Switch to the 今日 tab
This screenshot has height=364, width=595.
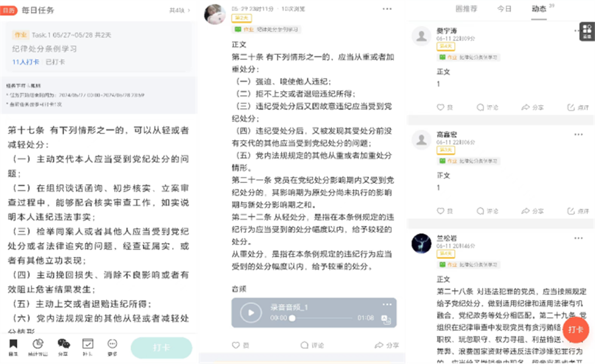(x=504, y=9)
